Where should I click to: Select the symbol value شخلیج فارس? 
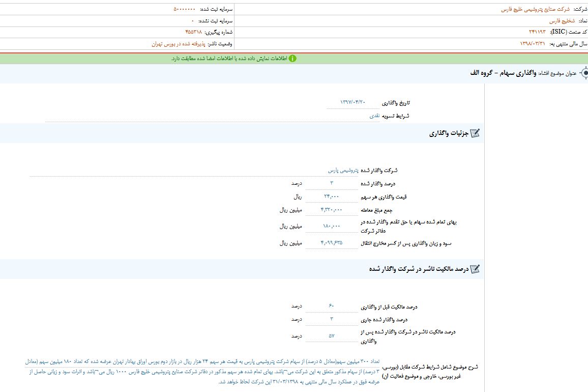click(562, 21)
